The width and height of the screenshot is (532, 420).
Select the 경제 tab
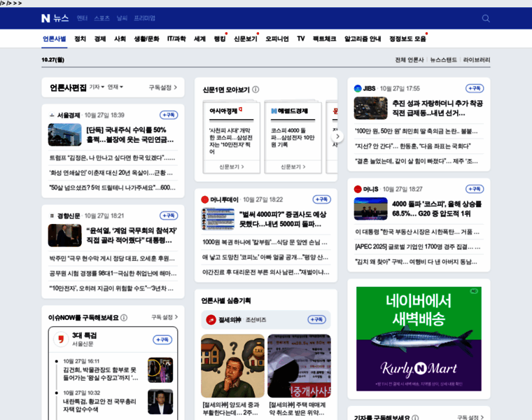(100, 39)
